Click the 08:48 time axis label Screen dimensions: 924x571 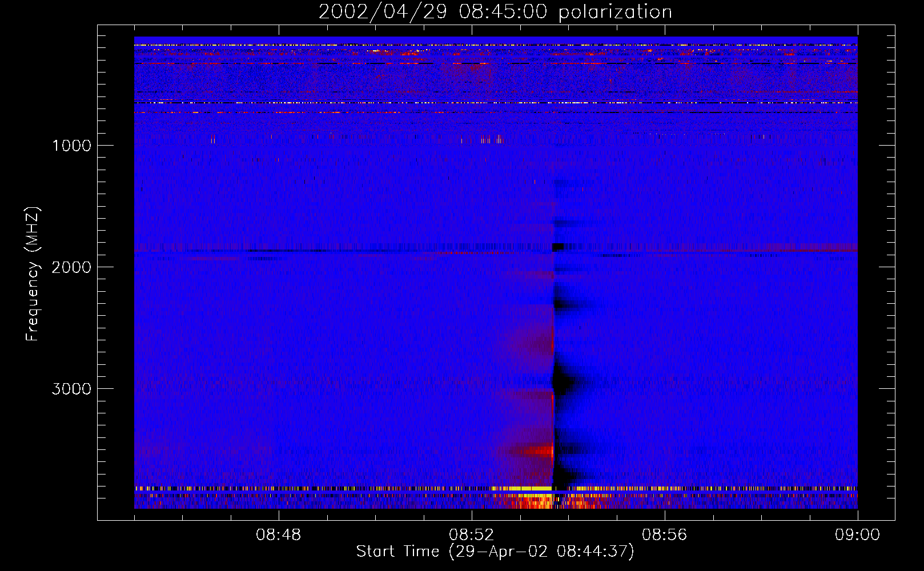(x=279, y=535)
